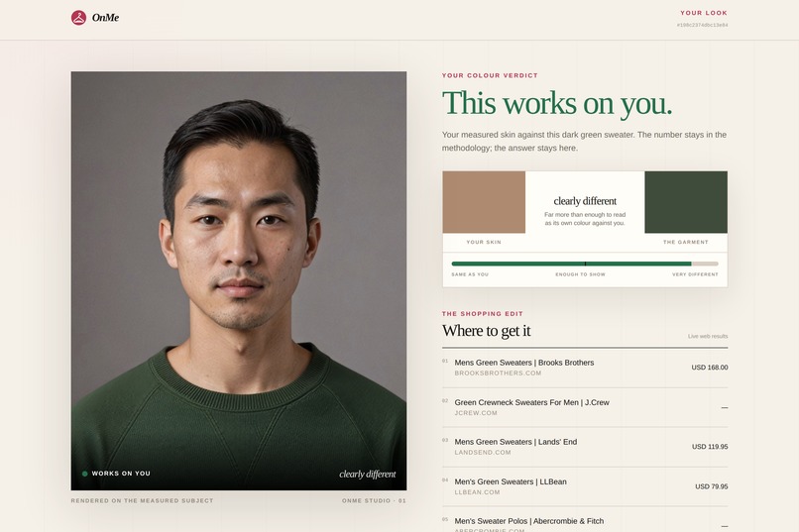Click the green WORKS ON YOU dot
This screenshot has height=532, width=799.
(84, 474)
